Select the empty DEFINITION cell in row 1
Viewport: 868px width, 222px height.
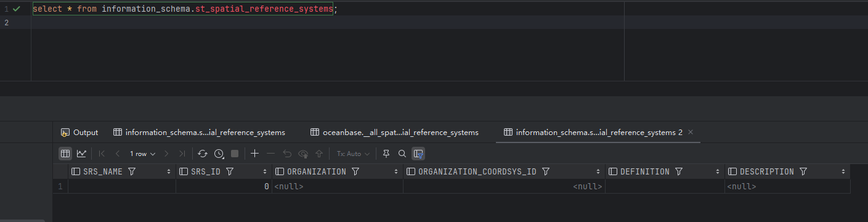click(x=665, y=186)
